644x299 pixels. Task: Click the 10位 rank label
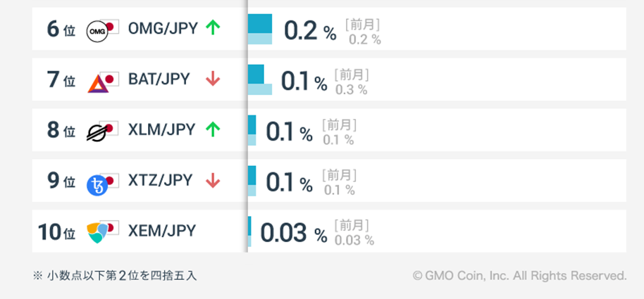56,232
